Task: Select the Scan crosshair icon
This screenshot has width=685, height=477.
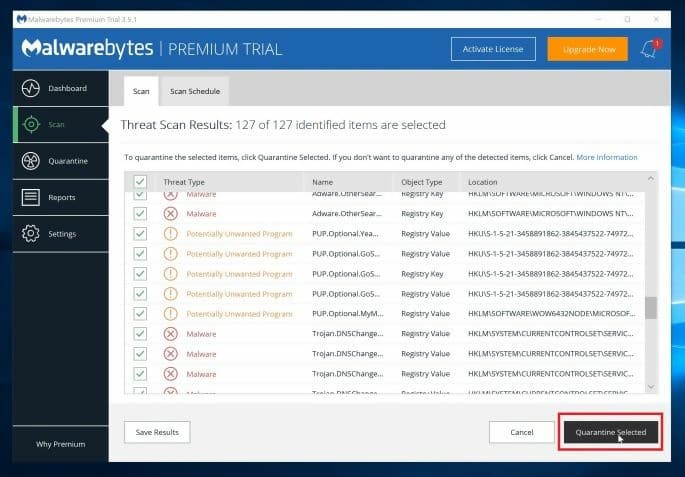Action: [30, 125]
